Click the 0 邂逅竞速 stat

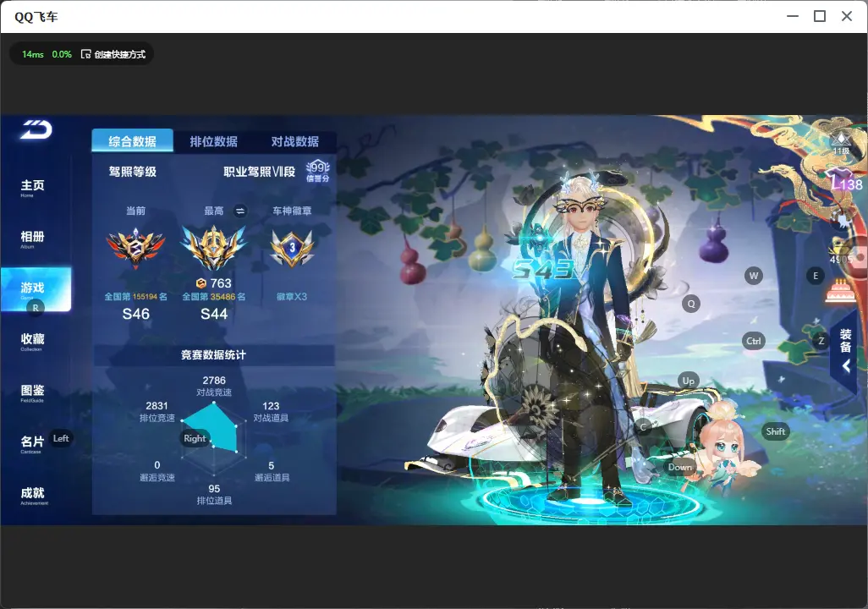pyautogui.click(x=157, y=471)
